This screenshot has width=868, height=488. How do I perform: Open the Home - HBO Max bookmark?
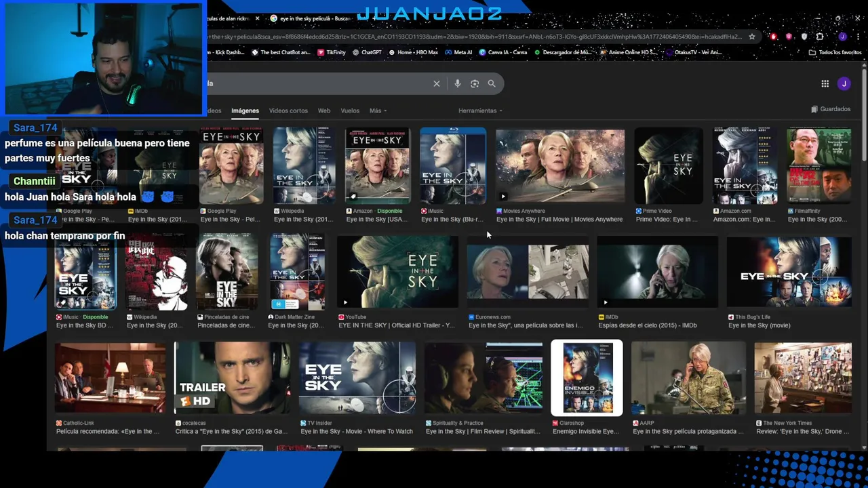414,52
